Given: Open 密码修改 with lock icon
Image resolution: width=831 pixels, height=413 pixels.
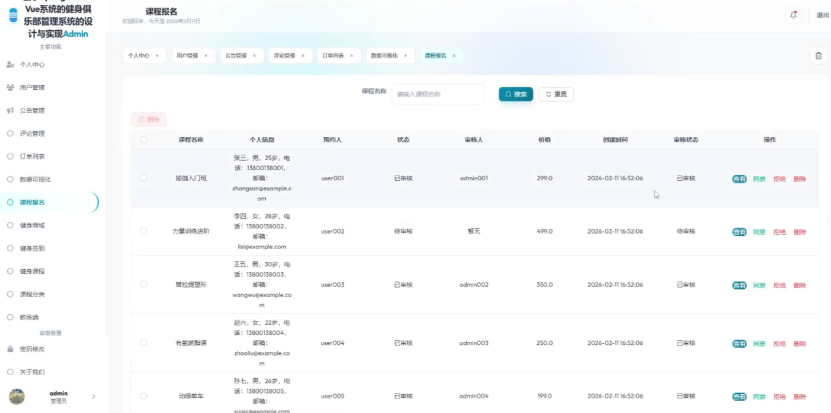Looking at the screenshot, I should pos(32,349).
